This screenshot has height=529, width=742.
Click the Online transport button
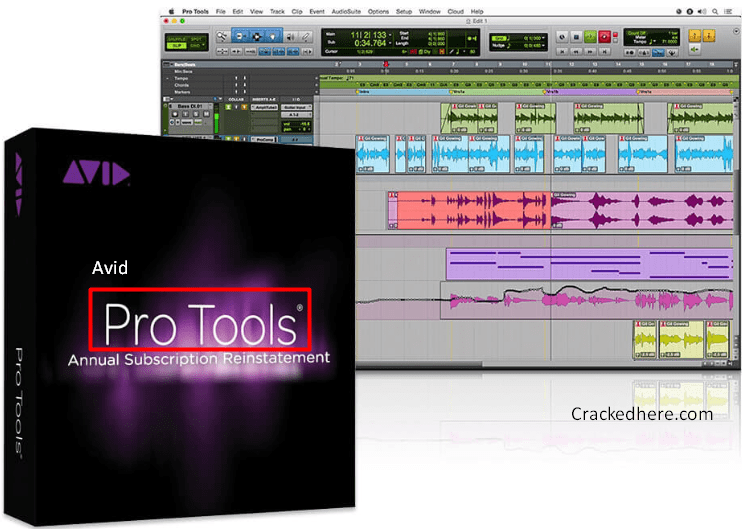coord(562,36)
